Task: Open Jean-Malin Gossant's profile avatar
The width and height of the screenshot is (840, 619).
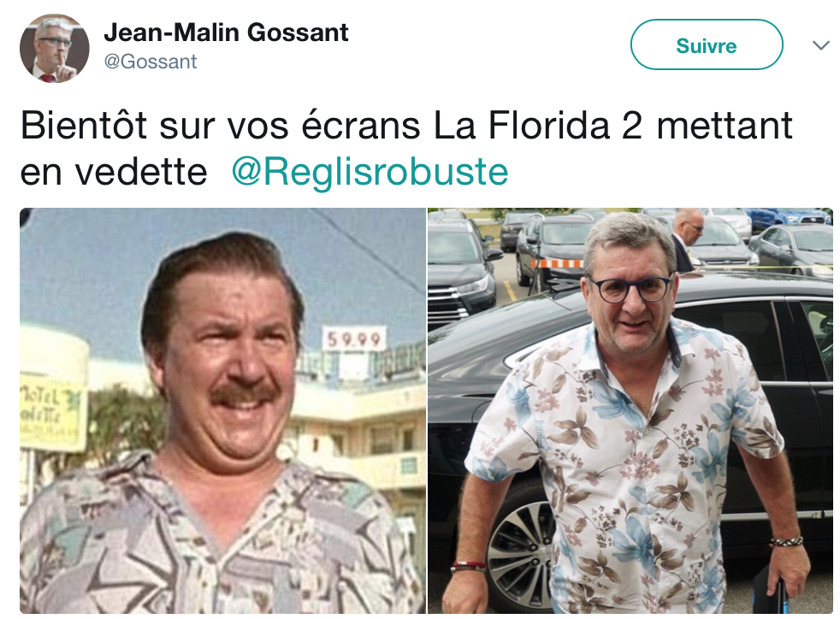Action: [55, 48]
